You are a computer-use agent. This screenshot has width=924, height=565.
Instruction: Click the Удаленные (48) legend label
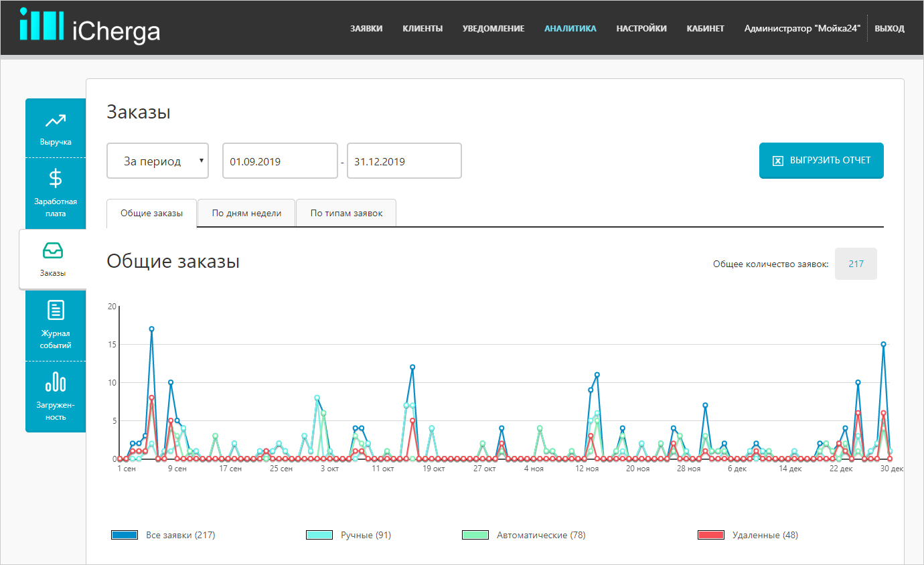click(x=765, y=535)
